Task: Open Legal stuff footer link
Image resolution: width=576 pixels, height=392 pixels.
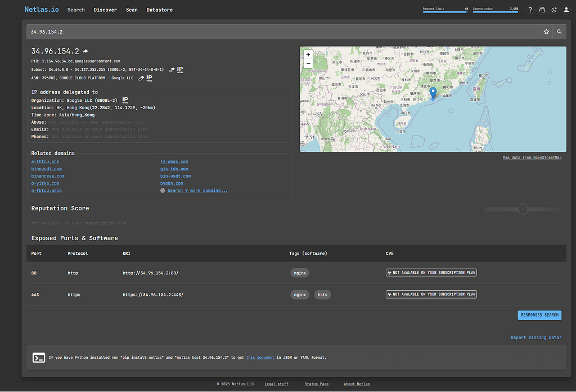Action: click(x=276, y=384)
